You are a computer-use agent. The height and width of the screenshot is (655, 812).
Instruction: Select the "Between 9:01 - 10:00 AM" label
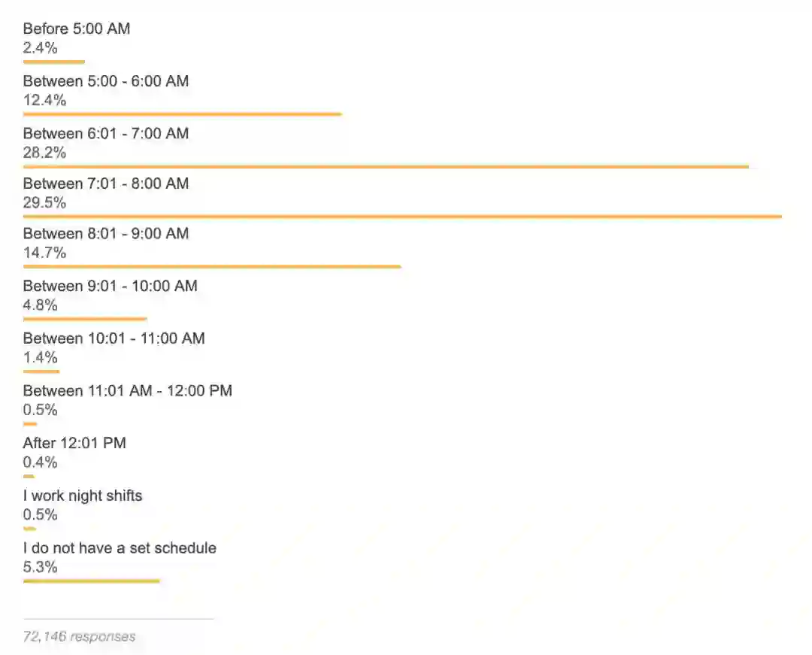(110, 287)
